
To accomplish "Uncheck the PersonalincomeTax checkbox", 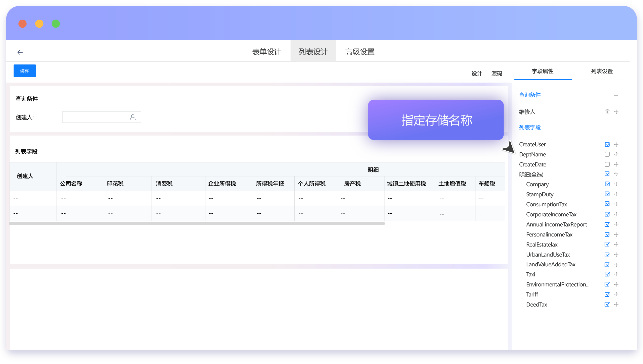I will point(607,234).
